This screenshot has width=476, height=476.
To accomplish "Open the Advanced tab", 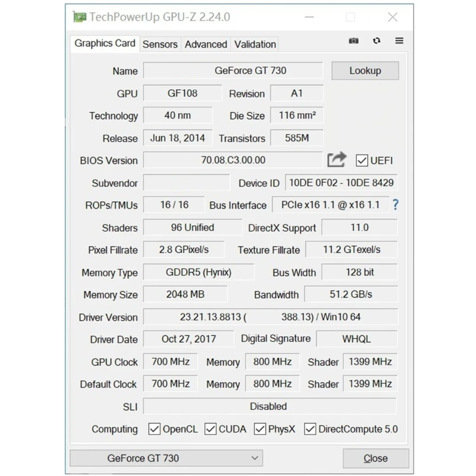I will click(206, 44).
